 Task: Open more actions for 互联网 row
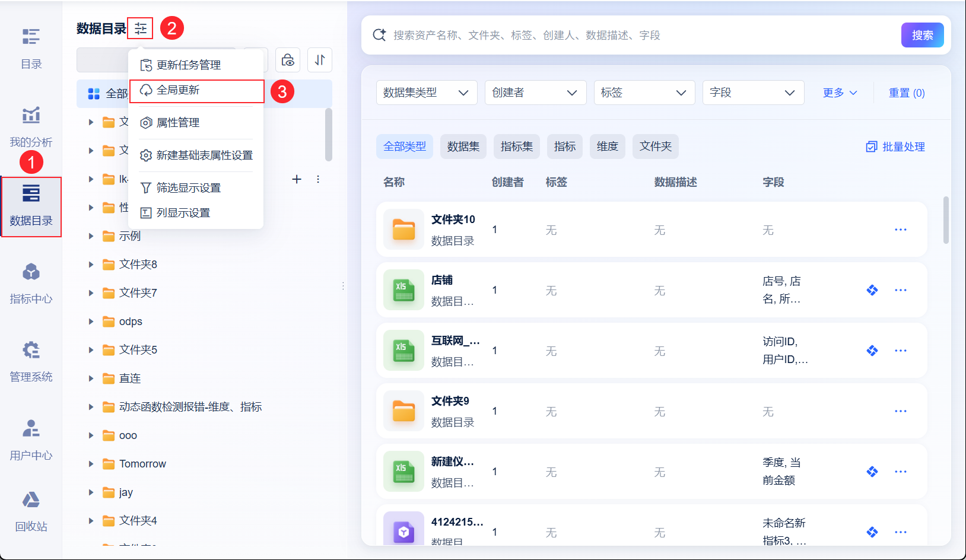(901, 351)
